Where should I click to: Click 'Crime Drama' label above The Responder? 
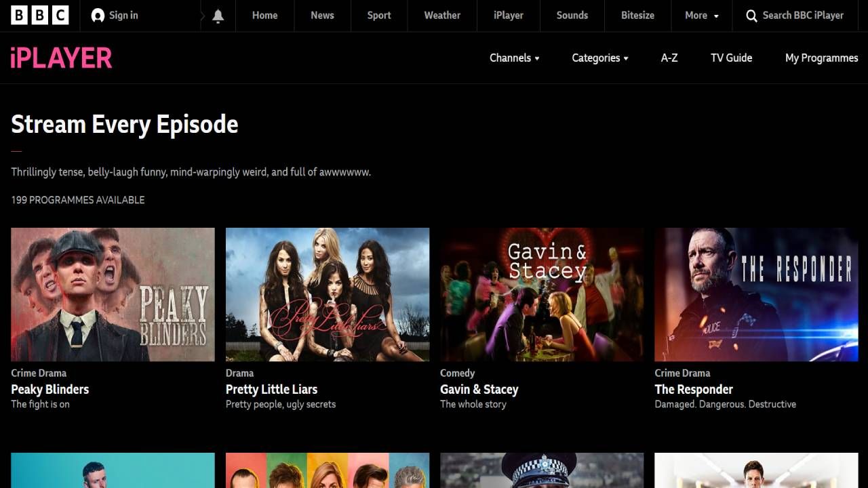coord(682,373)
